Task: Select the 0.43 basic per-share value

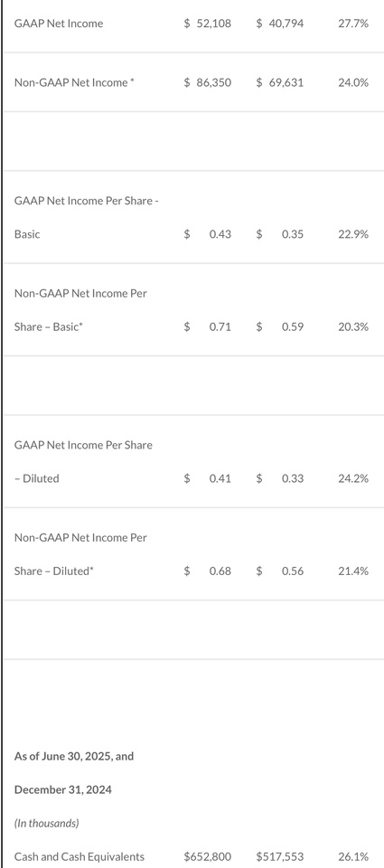Action: click(x=220, y=234)
